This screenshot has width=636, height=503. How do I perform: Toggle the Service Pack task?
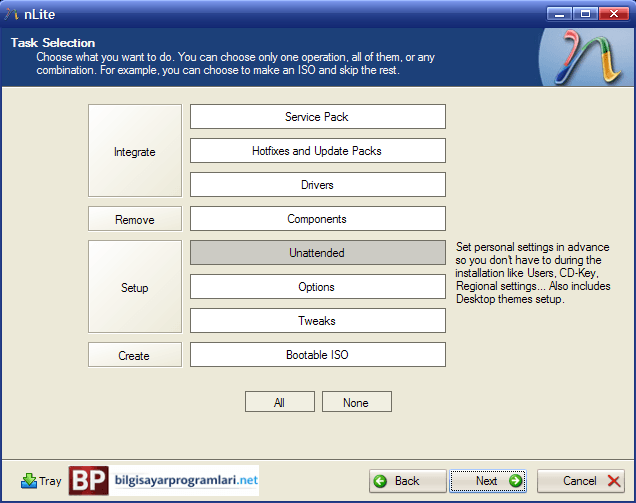[318, 117]
